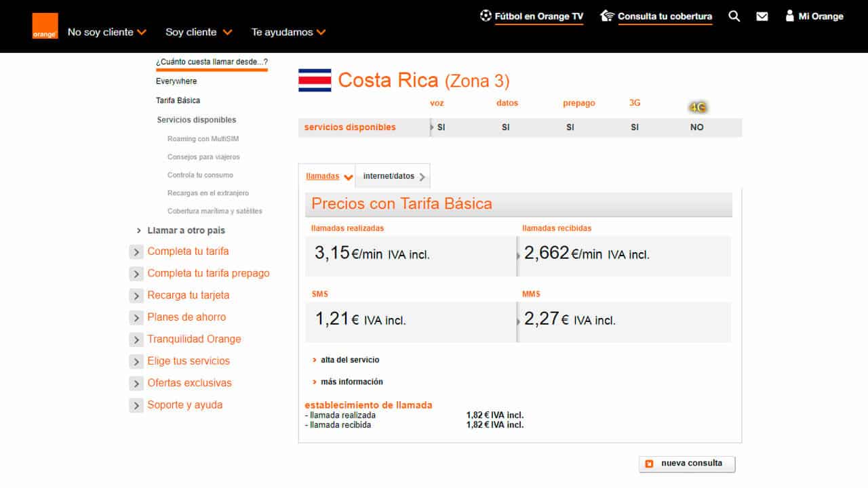Open Cobertura marítima y satélites link
Viewport: 868px width, 488px height.
click(215, 211)
